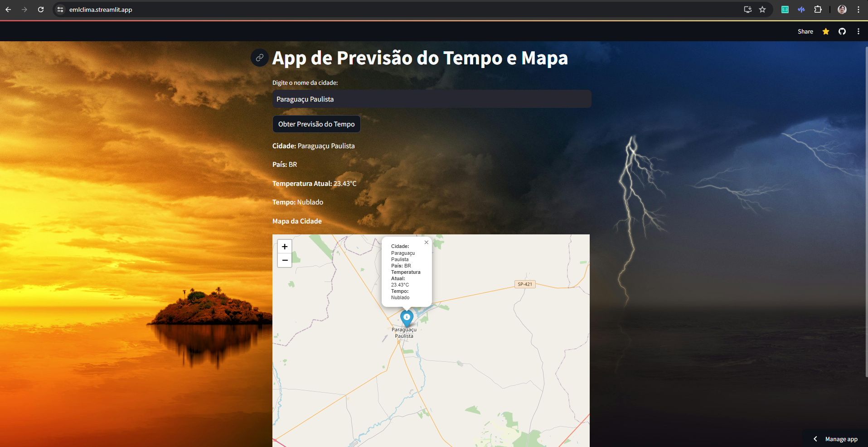
Task: Open the Chrome three-dot menu
Action: coord(858,10)
